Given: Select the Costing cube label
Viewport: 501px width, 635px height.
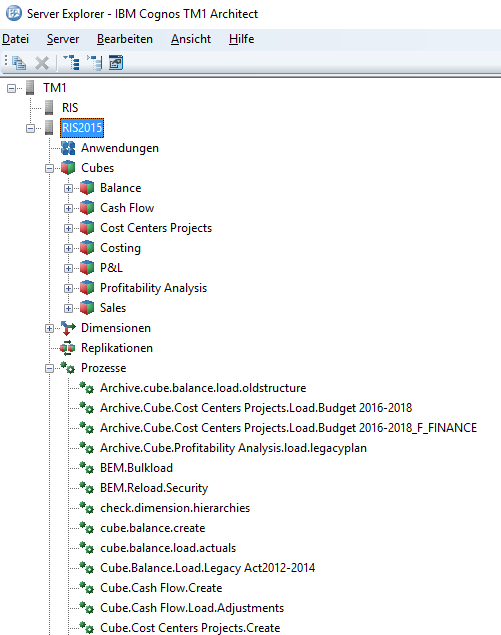Looking at the screenshot, I should 120,248.
